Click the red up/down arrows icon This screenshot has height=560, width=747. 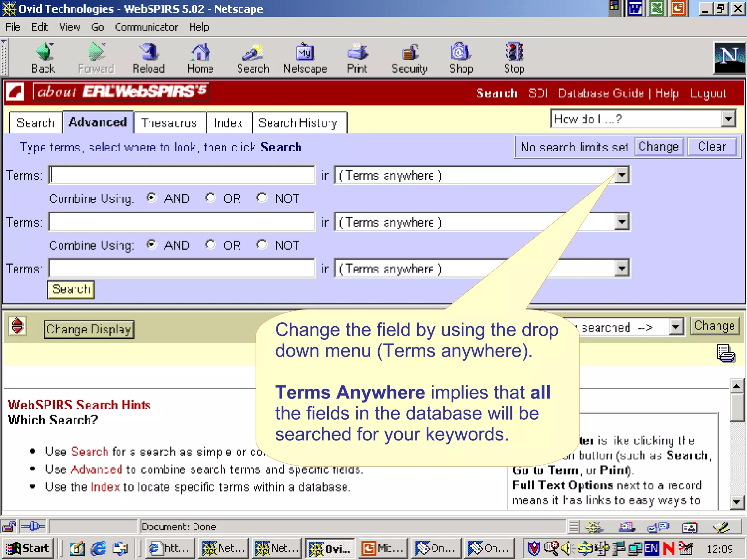(x=17, y=326)
